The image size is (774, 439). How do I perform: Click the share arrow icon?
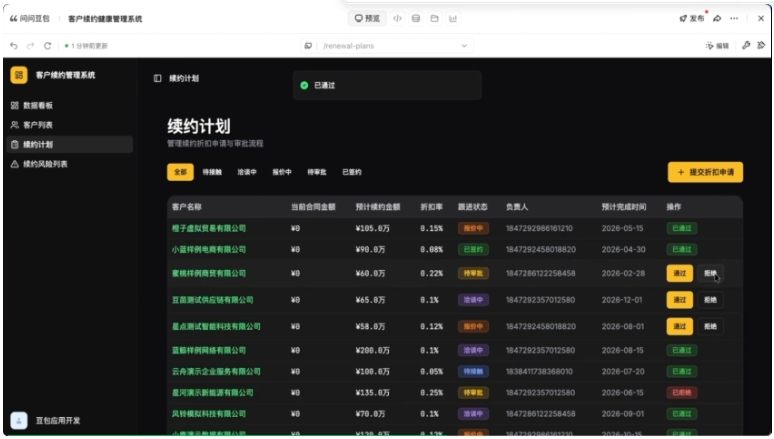717,18
